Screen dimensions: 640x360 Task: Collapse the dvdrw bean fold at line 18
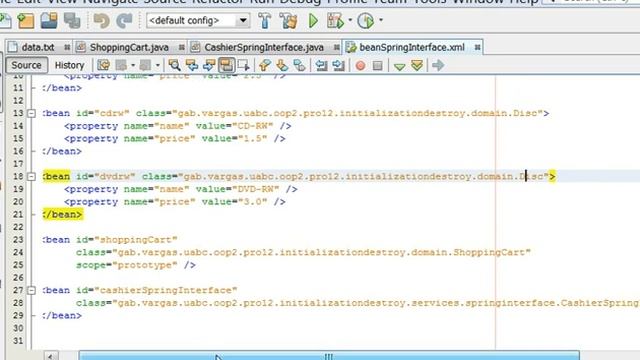pyautogui.click(x=31, y=177)
